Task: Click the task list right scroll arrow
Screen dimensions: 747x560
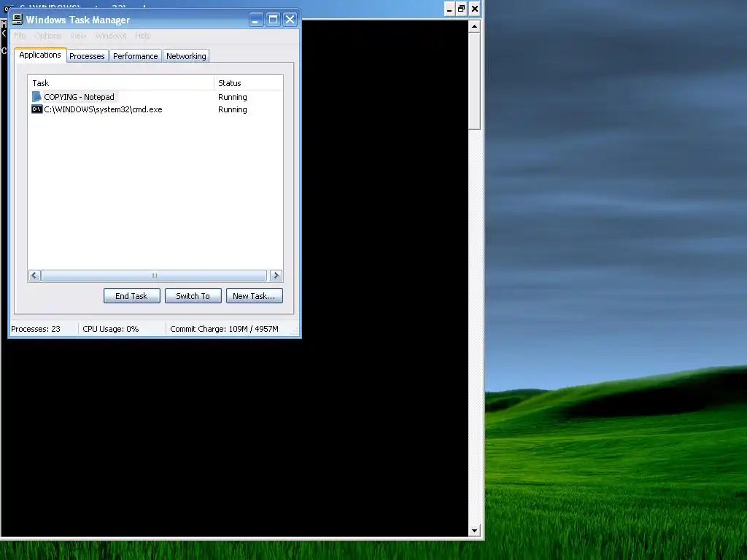Action: pyautogui.click(x=276, y=276)
